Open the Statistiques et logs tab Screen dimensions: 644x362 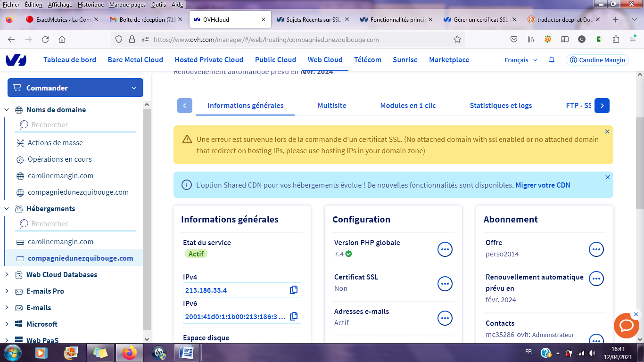click(500, 106)
